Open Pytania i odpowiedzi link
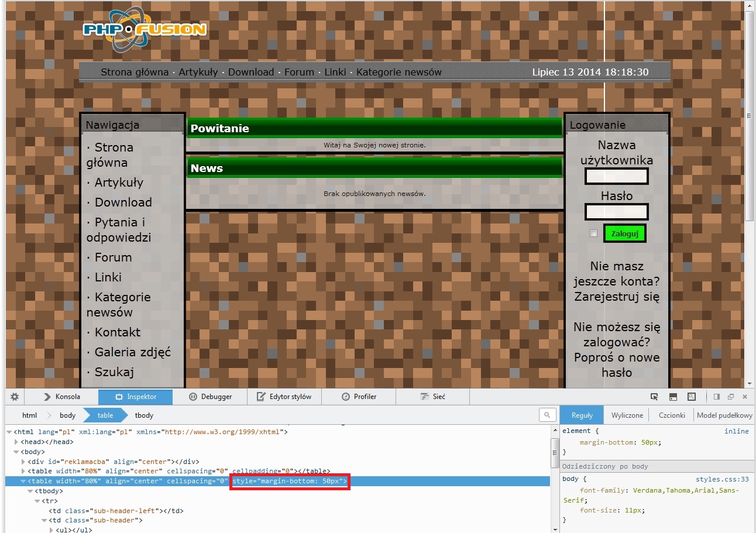 tap(119, 230)
